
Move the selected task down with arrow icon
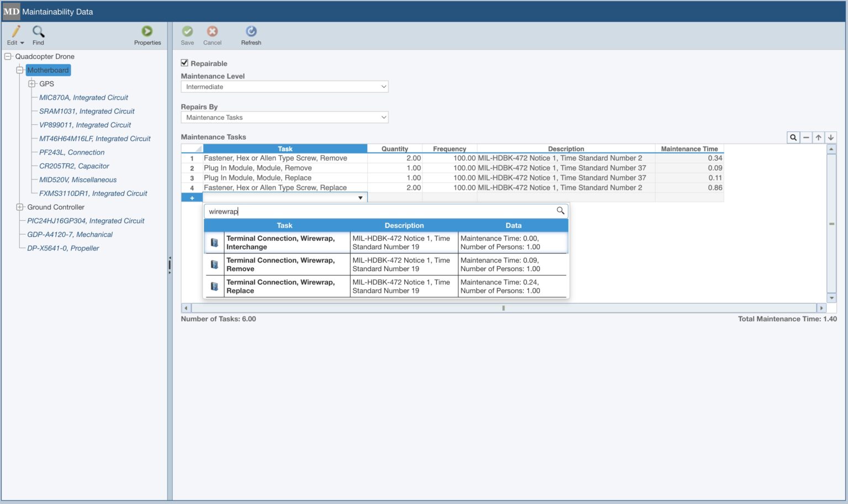coord(830,137)
